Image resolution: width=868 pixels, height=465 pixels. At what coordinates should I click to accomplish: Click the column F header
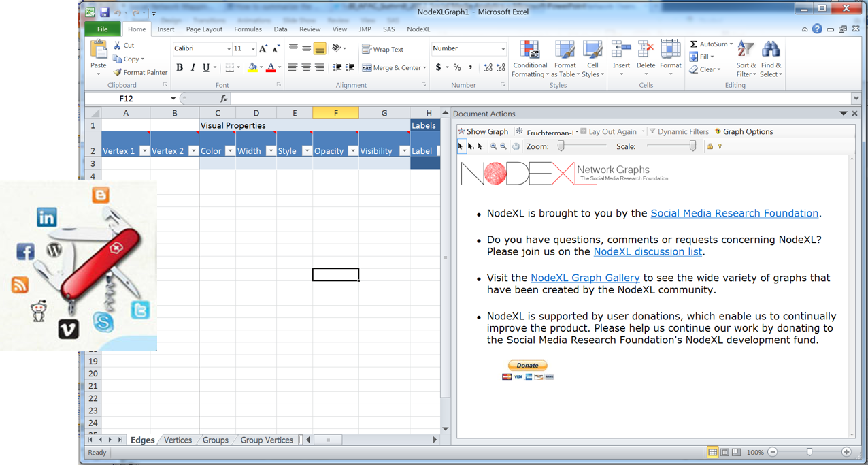click(335, 113)
